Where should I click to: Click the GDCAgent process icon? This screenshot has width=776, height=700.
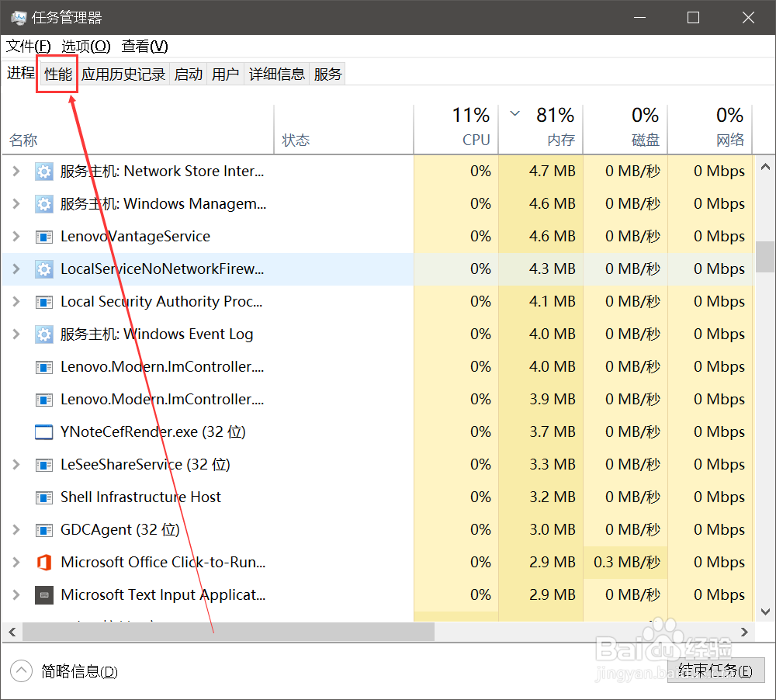pos(44,530)
